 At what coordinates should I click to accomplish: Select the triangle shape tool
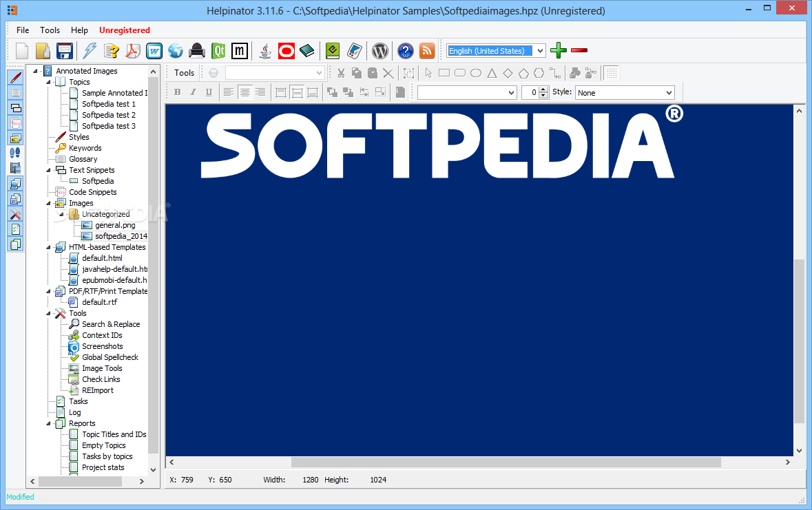point(492,73)
